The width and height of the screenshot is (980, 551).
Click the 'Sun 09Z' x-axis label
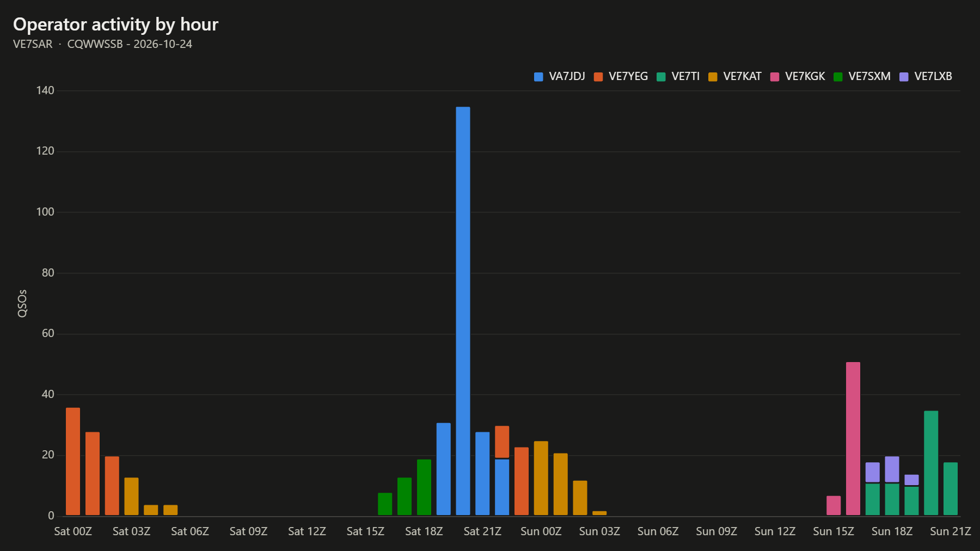(x=716, y=531)
